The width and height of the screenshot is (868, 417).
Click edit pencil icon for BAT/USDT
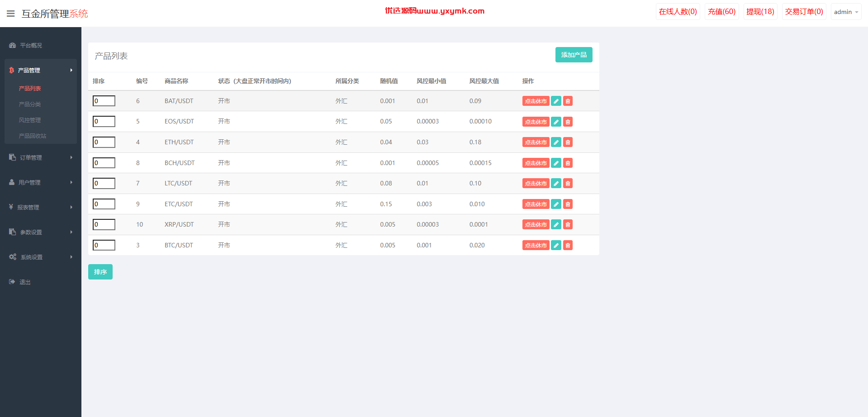pyautogui.click(x=556, y=101)
